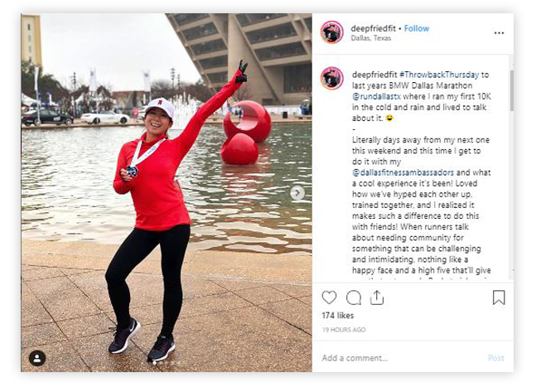536x392 pixels.
Task: Focus the Add a comment field
Action: (403, 358)
